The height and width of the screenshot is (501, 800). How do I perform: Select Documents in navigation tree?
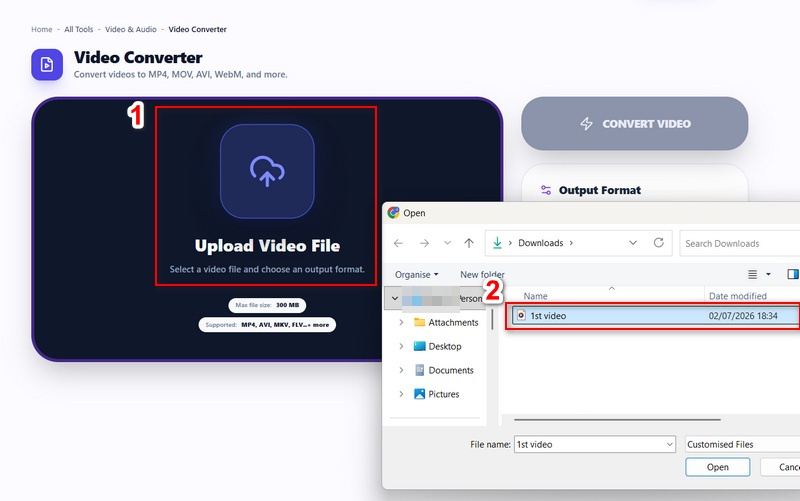coord(451,370)
